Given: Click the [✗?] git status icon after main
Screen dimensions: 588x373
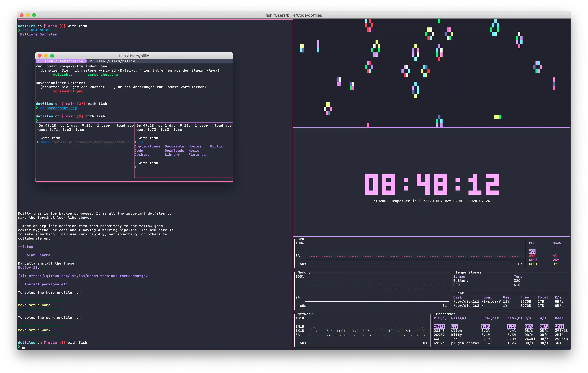Looking at the screenshot, I should point(81,104).
